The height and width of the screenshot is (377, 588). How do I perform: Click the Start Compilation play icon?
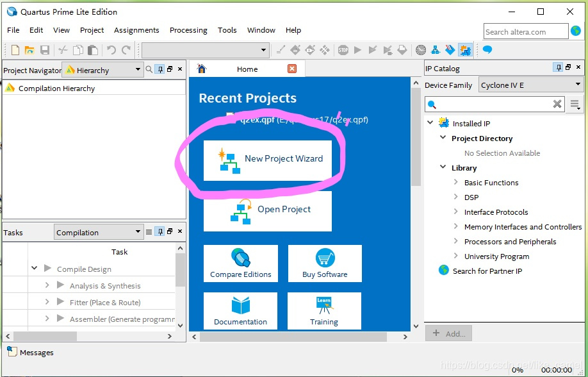tap(358, 50)
